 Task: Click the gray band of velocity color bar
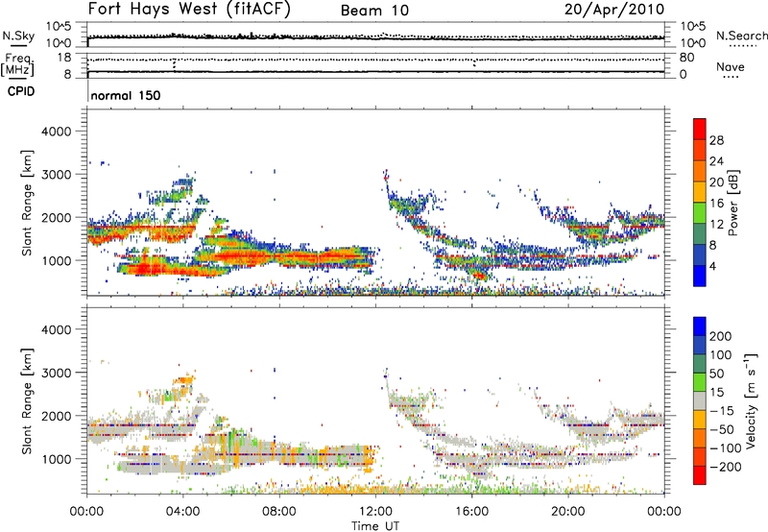700,400
